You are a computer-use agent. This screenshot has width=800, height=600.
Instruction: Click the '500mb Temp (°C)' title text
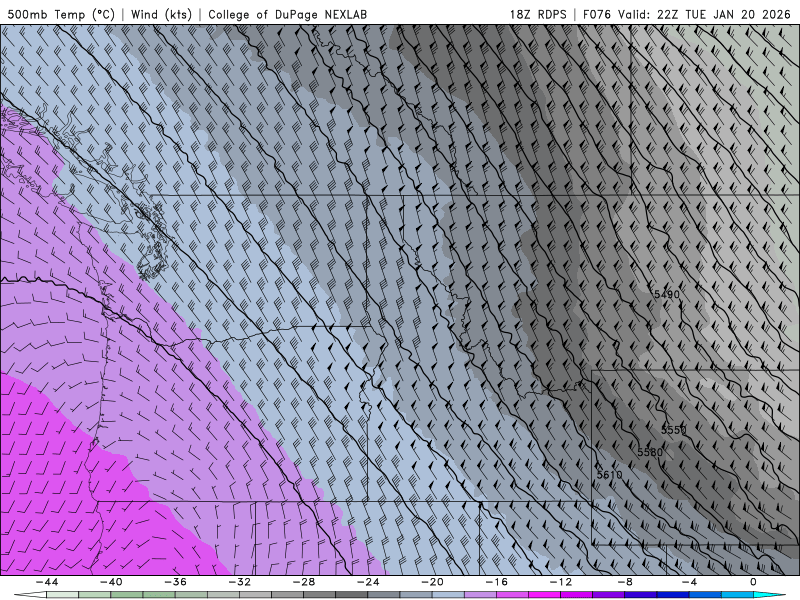pyautogui.click(x=61, y=14)
